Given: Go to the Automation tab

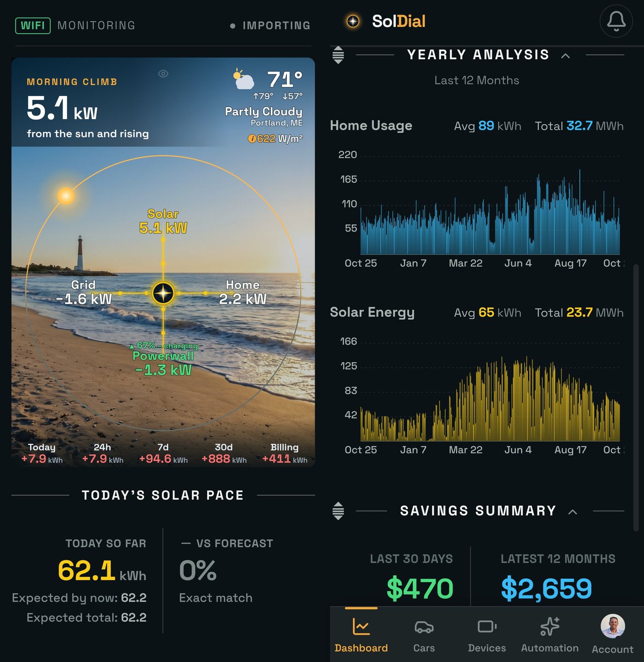Looking at the screenshot, I should click(x=550, y=635).
